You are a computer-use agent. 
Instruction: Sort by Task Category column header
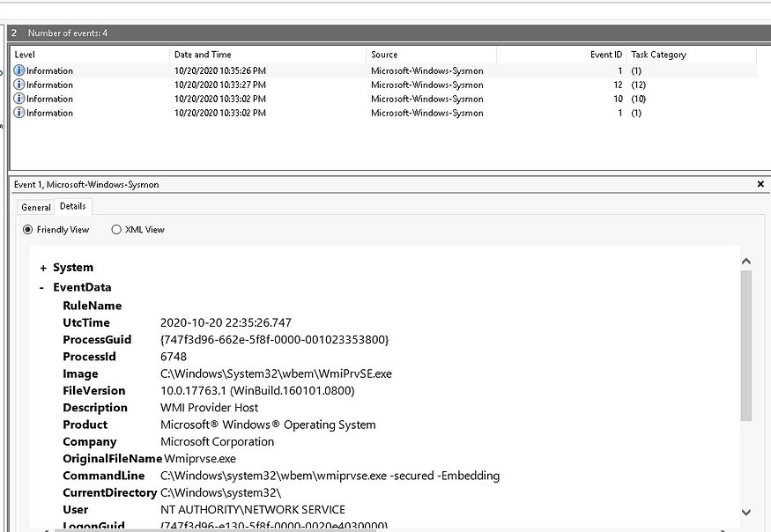tap(692, 55)
